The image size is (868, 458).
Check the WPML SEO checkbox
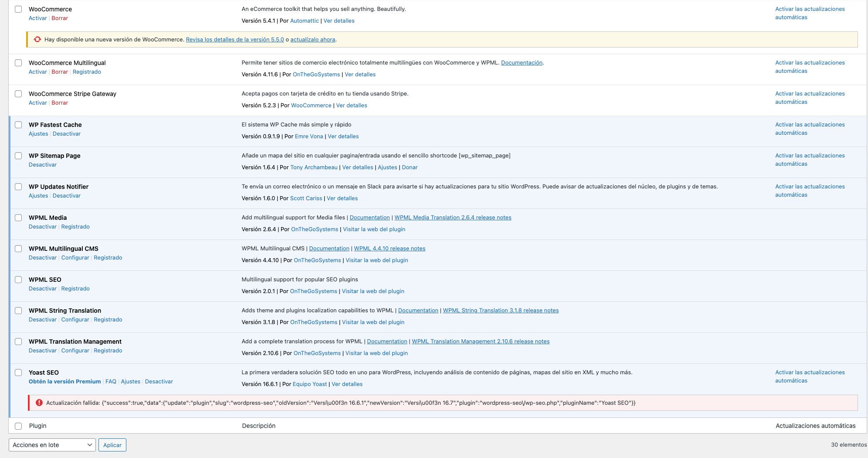(18, 280)
